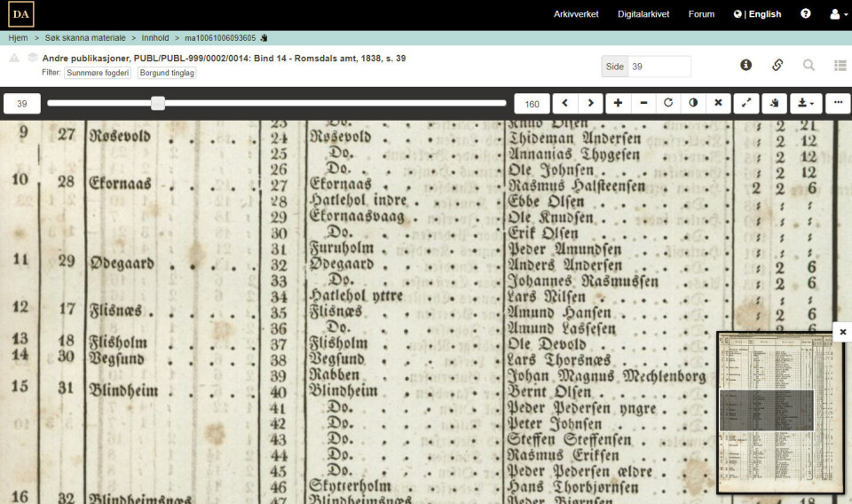Toggle fullscreen viewer mode
The image size is (852, 504).
click(x=746, y=103)
